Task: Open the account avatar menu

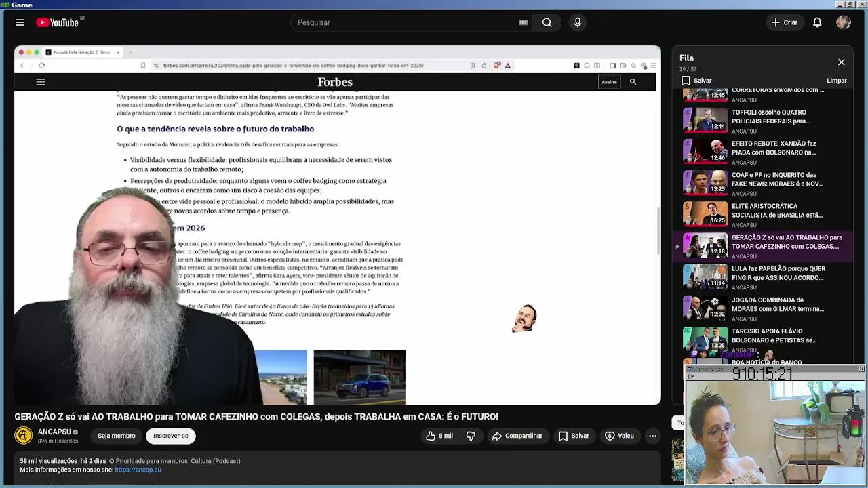Action: coord(844,22)
